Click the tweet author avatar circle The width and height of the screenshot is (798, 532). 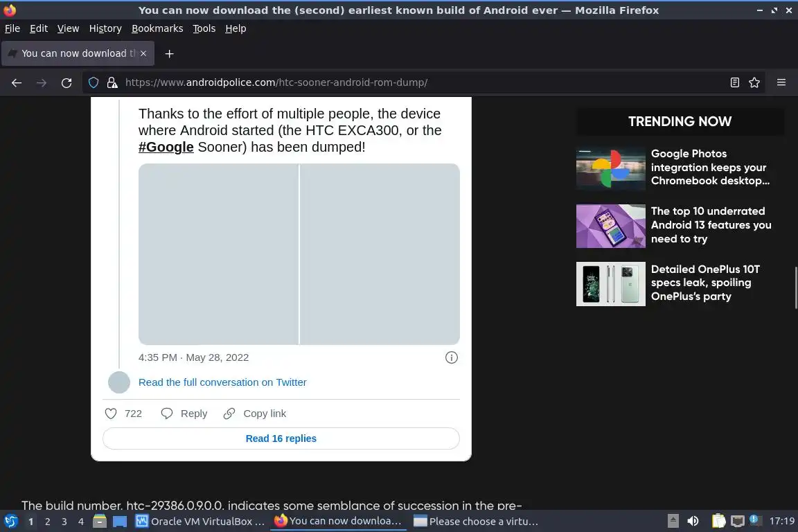point(119,382)
